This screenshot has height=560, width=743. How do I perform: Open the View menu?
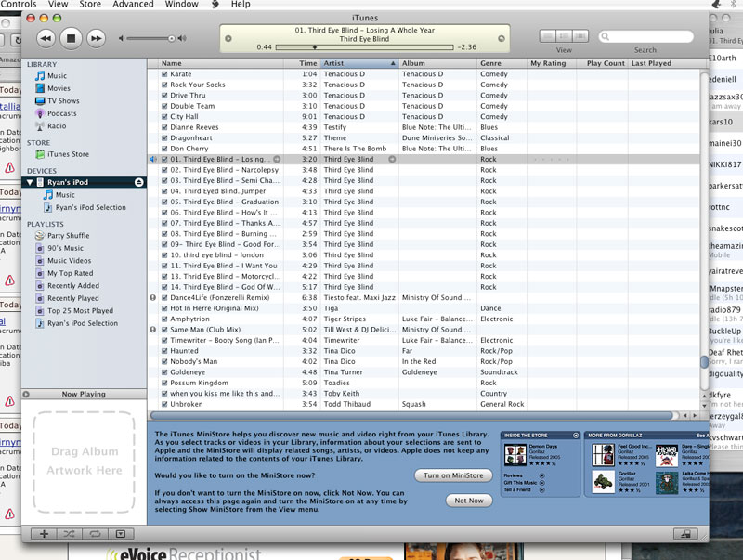(x=58, y=5)
